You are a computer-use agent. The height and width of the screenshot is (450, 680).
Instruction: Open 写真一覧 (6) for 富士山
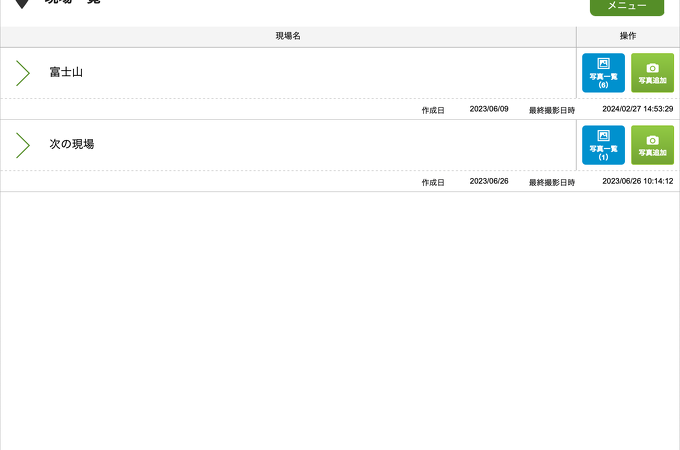603,73
